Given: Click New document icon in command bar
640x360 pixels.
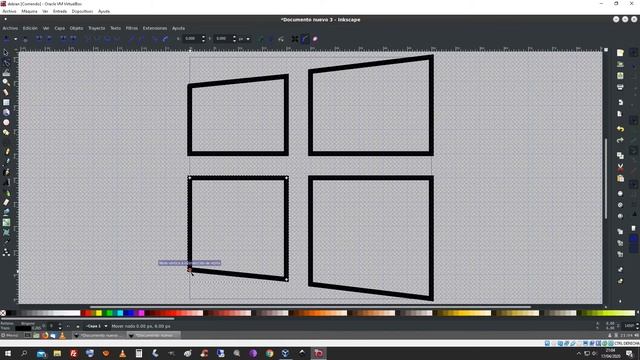Looking at the screenshot, I should 620,53.
